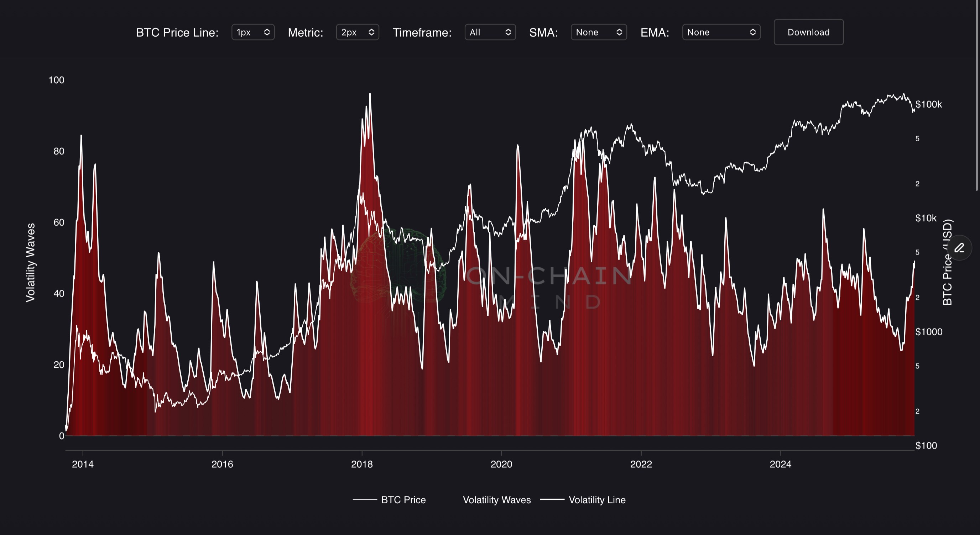Expand the EMA selector showing None
Screen dimensions: 980x535
(721, 32)
